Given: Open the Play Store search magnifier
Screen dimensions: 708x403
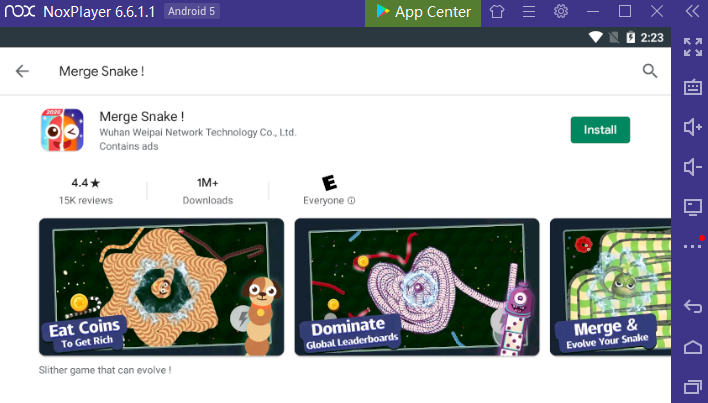Looking at the screenshot, I should (x=649, y=71).
